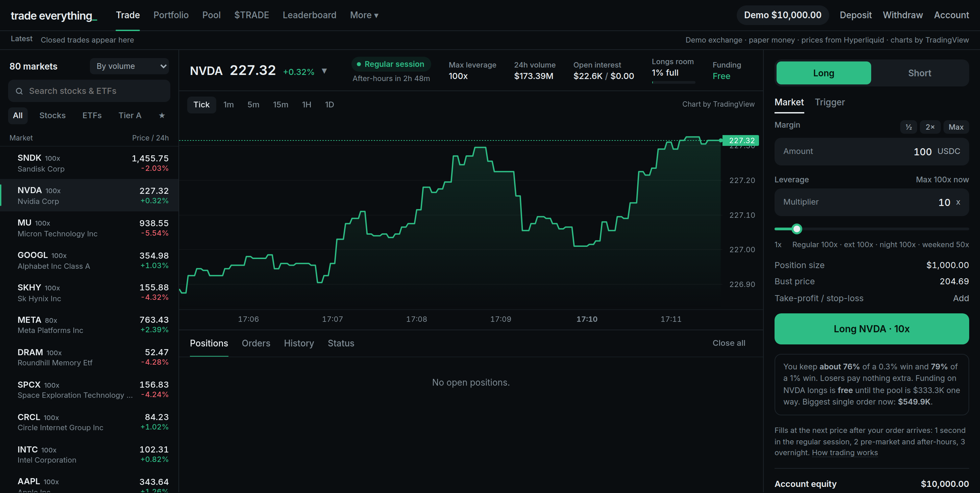Click the leverage slider track
The height and width of the screenshot is (493, 980).
(872, 229)
